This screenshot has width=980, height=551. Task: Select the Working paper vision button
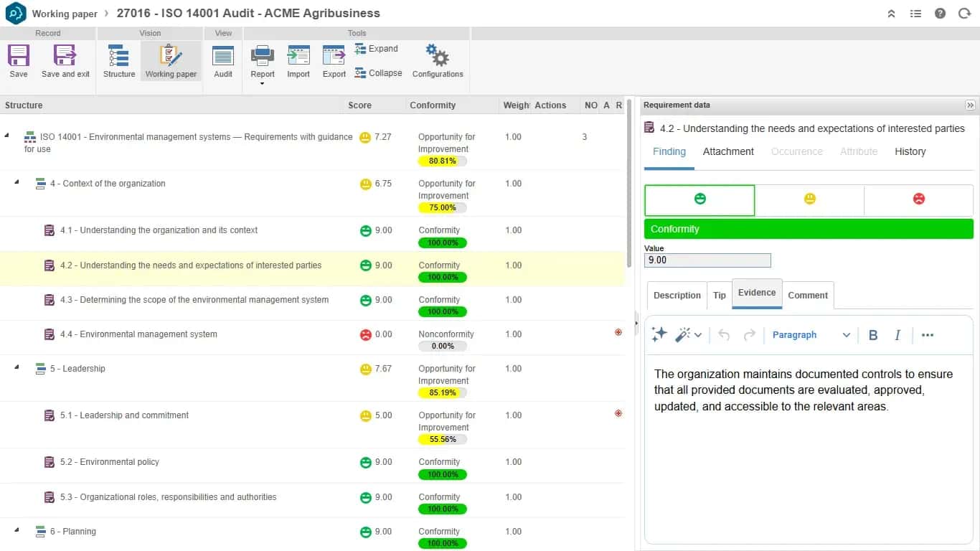(x=171, y=61)
